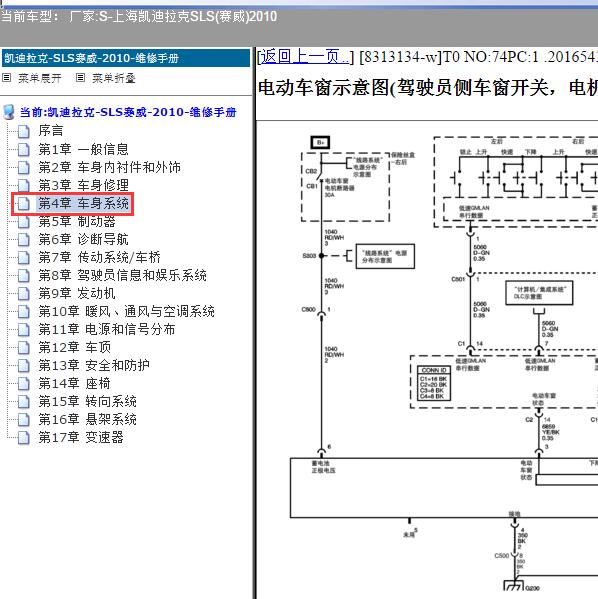
Task: Click the [8313134-w] document code text
Action: (400, 57)
